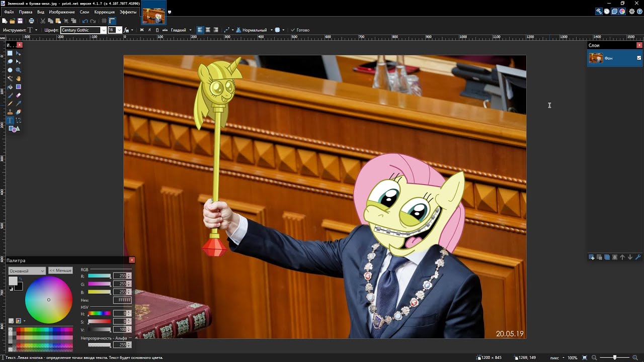Select the Recolor tool

pyautogui.click(x=19, y=112)
